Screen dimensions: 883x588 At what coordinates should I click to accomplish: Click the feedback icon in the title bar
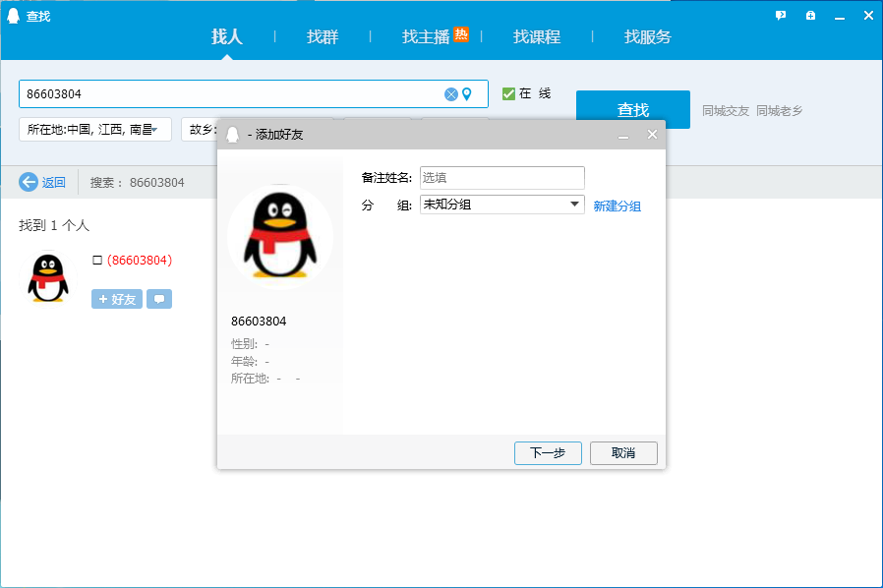(x=781, y=16)
